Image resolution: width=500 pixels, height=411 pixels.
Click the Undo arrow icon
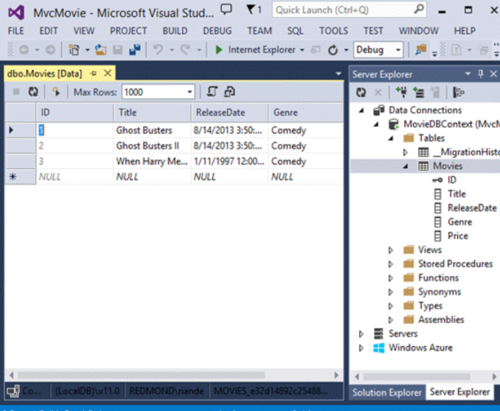point(158,50)
